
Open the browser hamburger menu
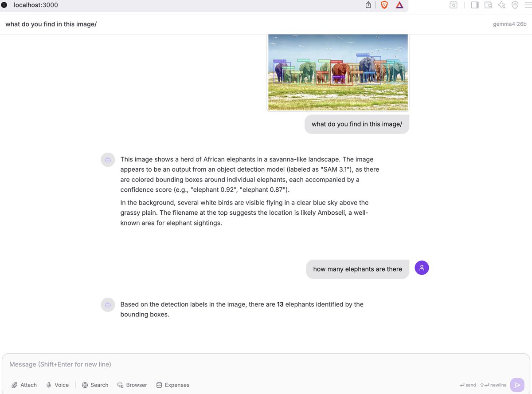(x=527, y=5)
